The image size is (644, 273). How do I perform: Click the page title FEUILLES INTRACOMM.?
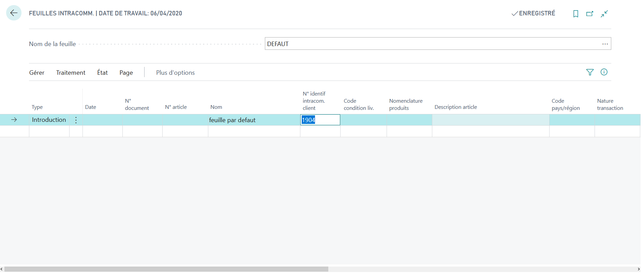[x=61, y=13]
